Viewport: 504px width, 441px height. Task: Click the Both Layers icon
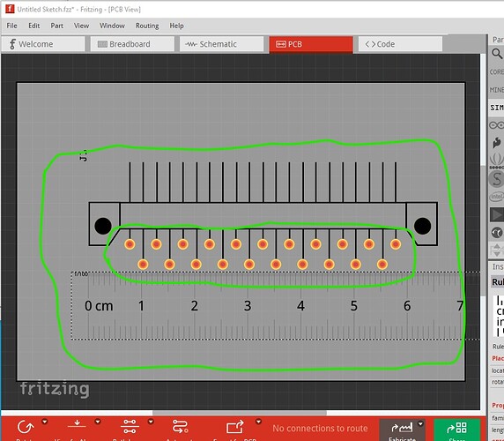coord(130,427)
